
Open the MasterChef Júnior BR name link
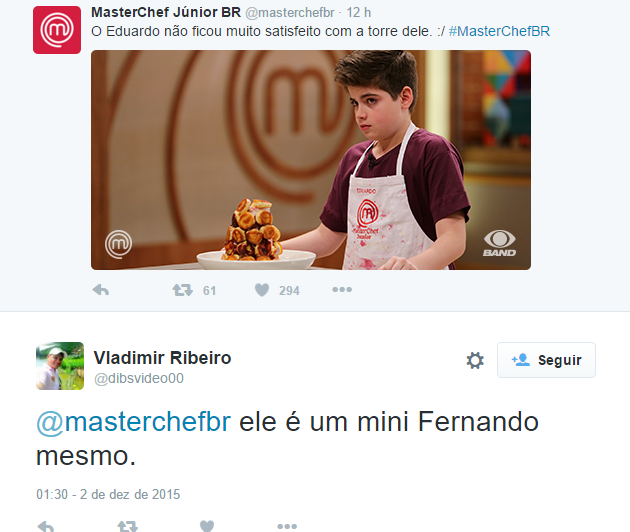coord(166,12)
